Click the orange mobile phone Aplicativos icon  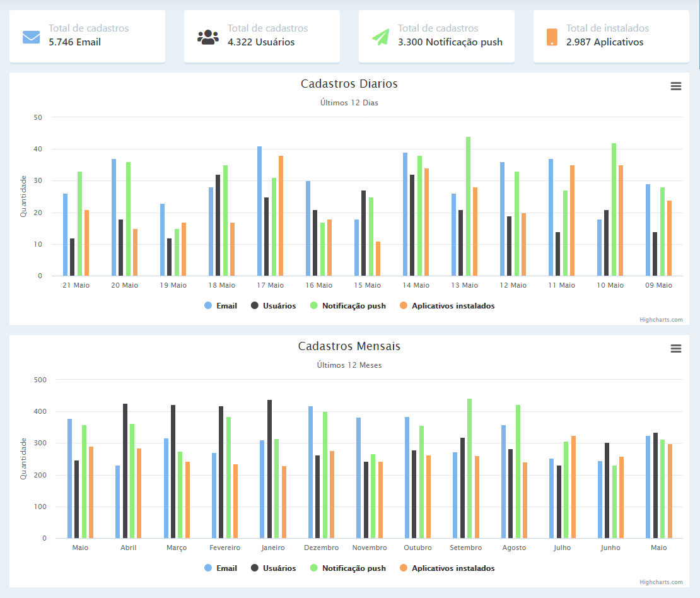pos(552,37)
